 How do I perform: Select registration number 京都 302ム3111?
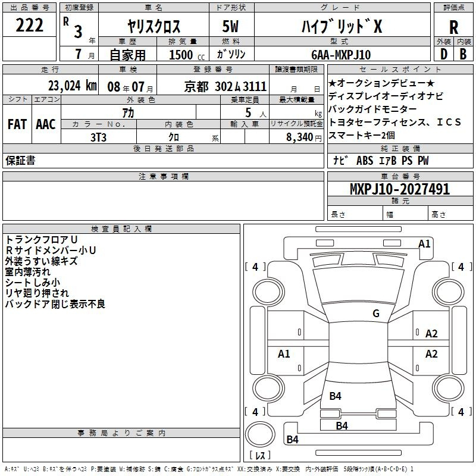[x=226, y=87]
